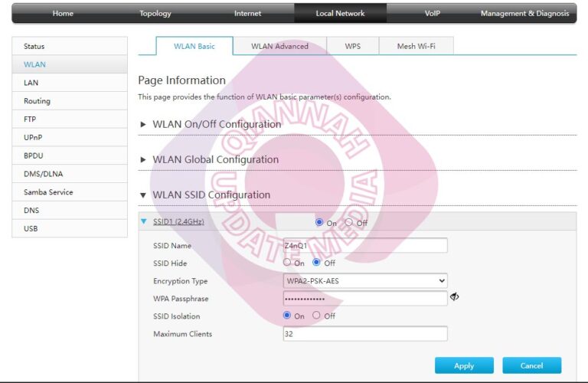Collapse the SSID1 (2.4GHz) section arrow
Viewport: 588px width, 383px height.
143,222
